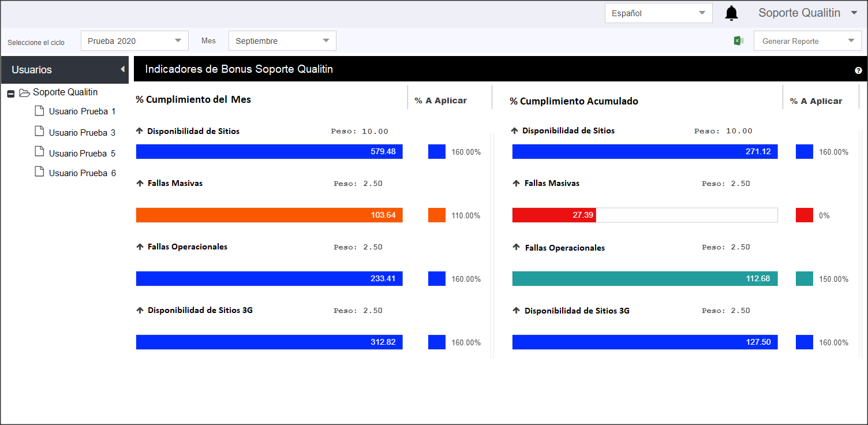868x425 pixels.
Task: Select Usuario Prueba 3 in tree
Action: coord(82,132)
